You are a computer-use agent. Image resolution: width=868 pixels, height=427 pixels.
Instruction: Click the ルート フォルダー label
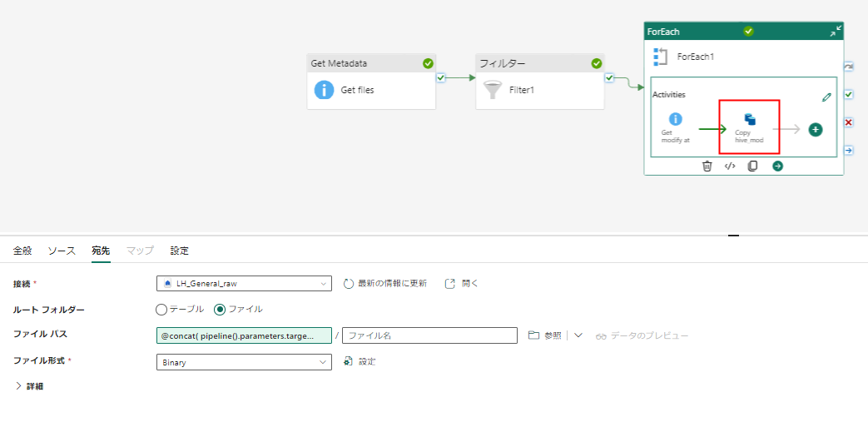49,310
